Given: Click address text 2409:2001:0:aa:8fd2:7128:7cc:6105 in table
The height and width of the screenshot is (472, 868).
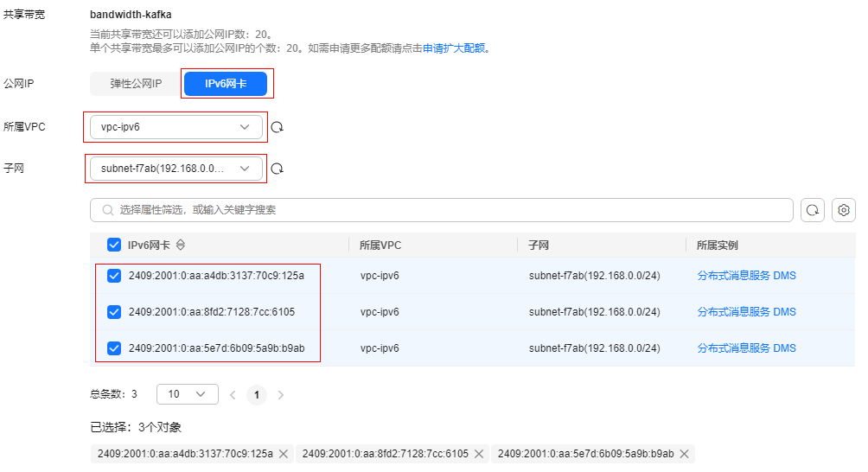Looking at the screenshot, I should (x=212, y=312).
